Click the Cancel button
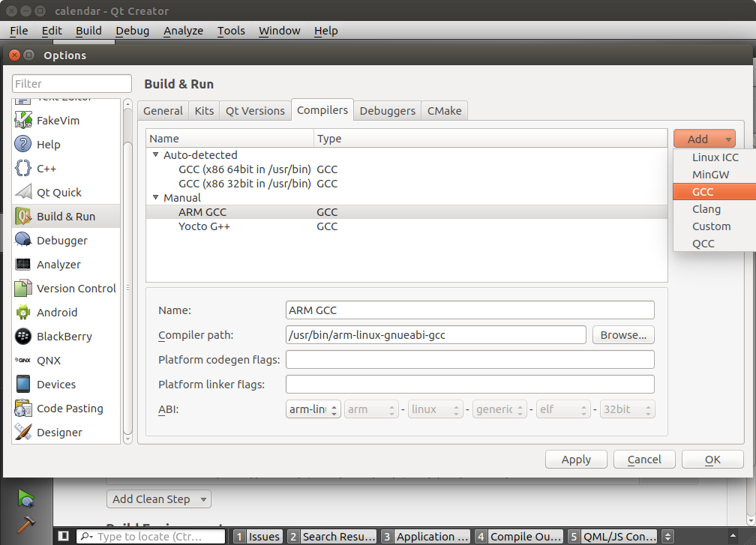The width and height of the screenshot is (756, 545). click(x=644, y=460)
